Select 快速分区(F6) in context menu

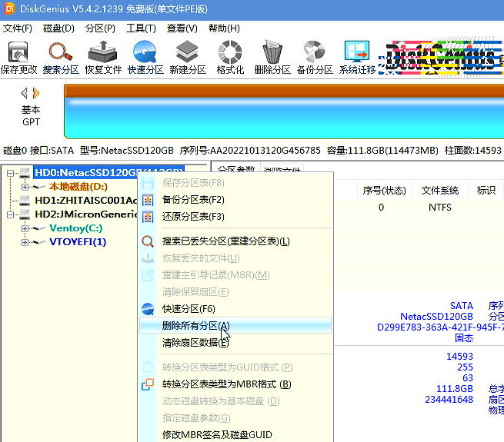(235, 309)
